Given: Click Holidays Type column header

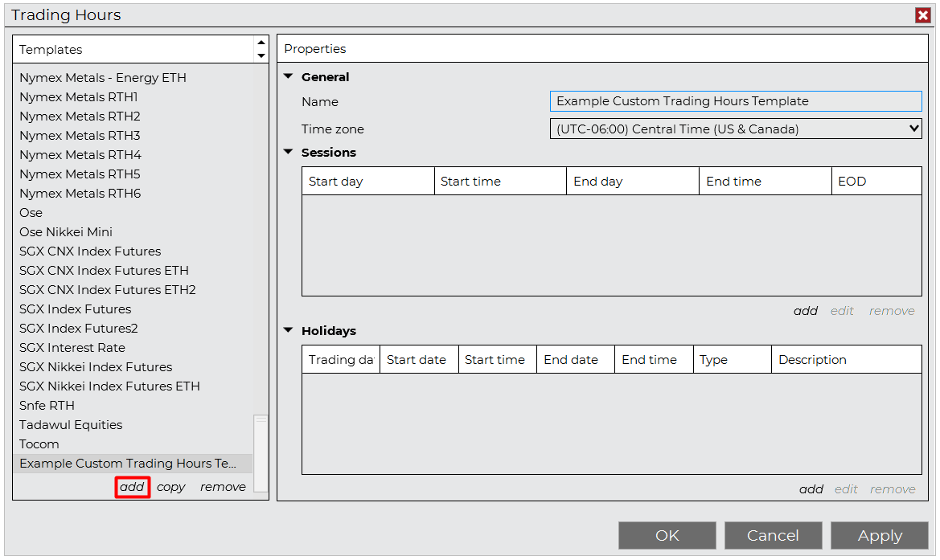Looking at the screenshot, I should pyautogui.click(x=732, y=359).
